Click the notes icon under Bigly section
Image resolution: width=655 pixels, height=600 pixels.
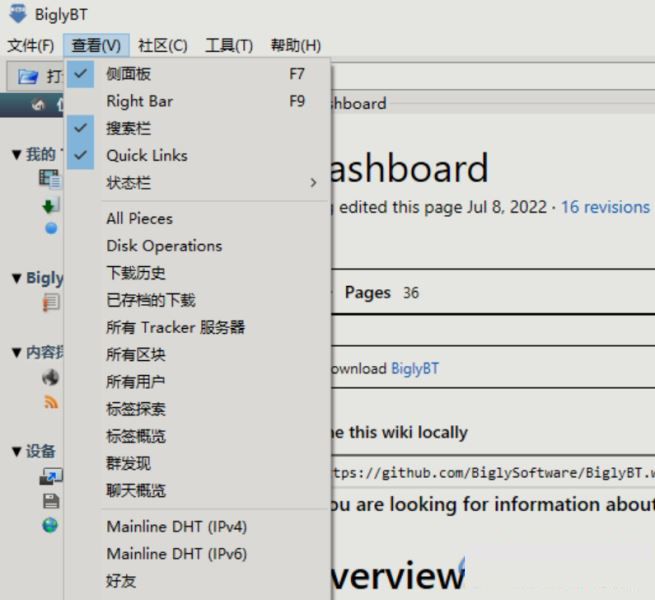click(51, 303)
